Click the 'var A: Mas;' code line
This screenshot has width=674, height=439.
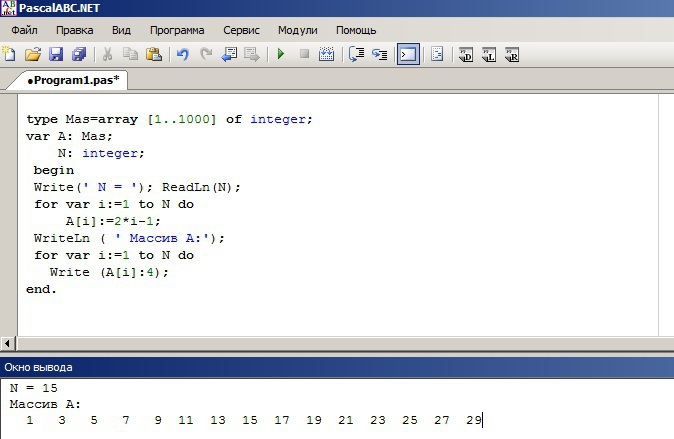[x=69, y=136]
